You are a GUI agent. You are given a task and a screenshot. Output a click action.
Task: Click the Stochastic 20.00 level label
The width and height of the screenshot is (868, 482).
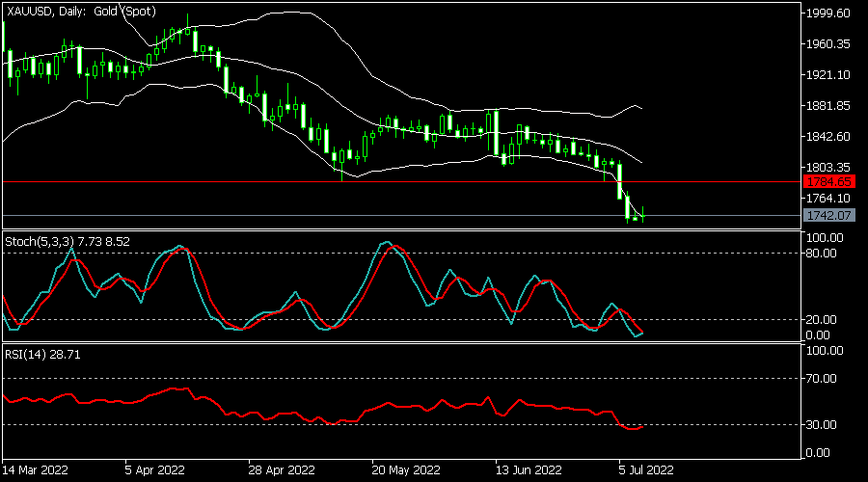(x=821, y=320)
